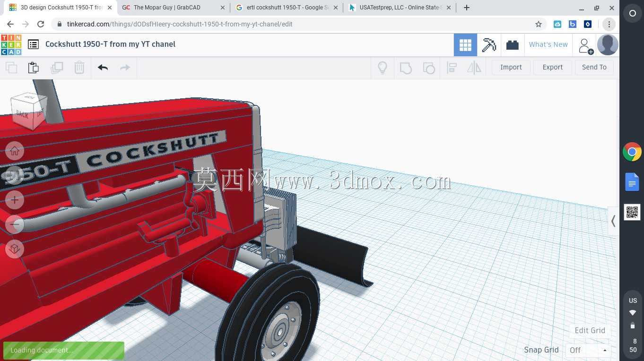
Task: Click the Undo arrow
Action: [103, 68]
